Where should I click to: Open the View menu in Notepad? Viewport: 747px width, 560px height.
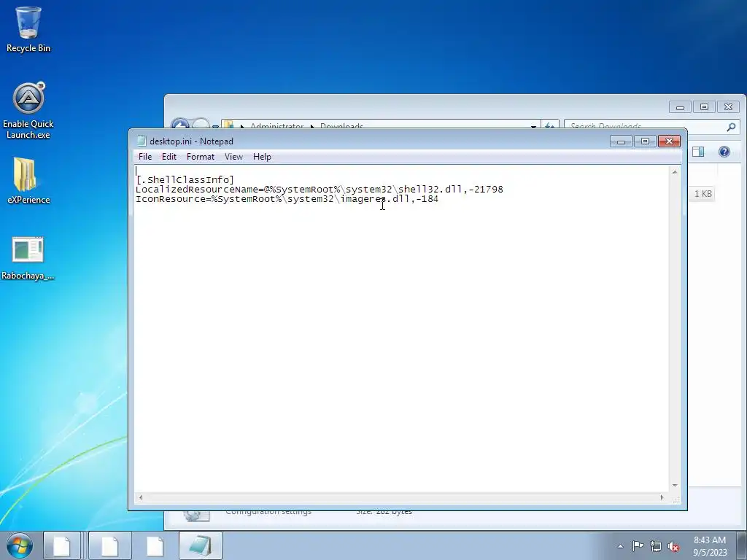click(233, 157)
